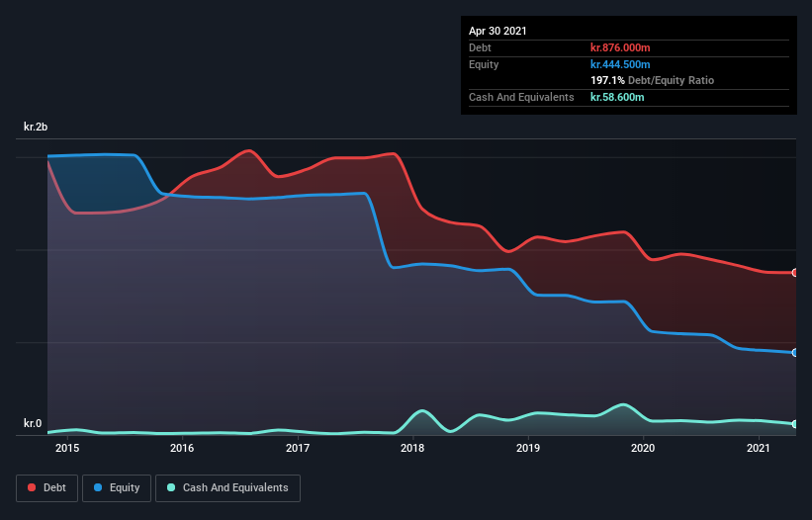Click the teal Cash endpoint marker
This screenshot has height=520, width=812.
pyautogui.click(x=794, y=424)
